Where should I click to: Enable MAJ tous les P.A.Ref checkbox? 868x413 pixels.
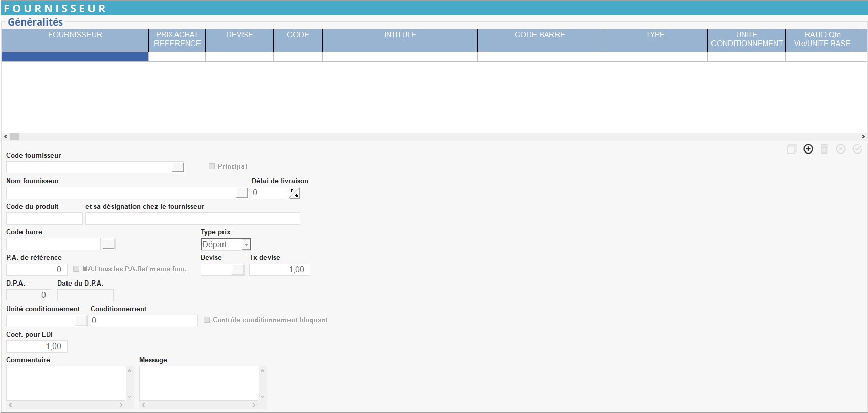(76, 269)
